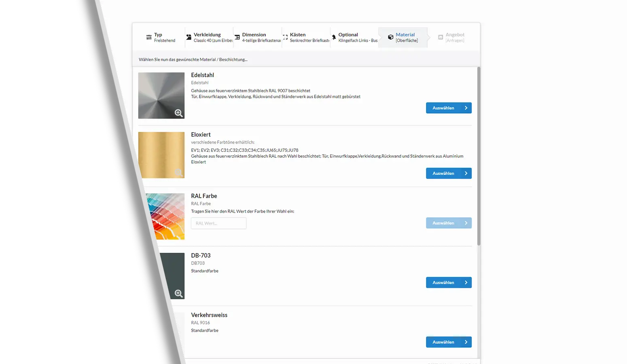Click the Optional step bell icon
Screen dimensions: 627x364
tap(334, 37)
